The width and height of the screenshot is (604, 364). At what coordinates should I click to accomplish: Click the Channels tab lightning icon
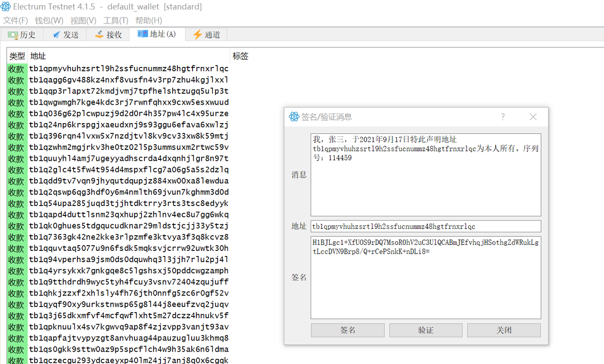point(197,35)
